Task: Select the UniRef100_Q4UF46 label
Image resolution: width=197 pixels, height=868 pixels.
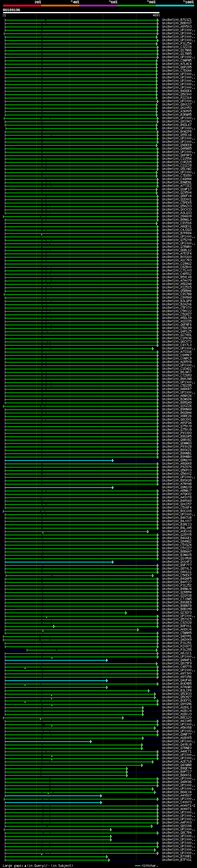Action: click(177, 680)
